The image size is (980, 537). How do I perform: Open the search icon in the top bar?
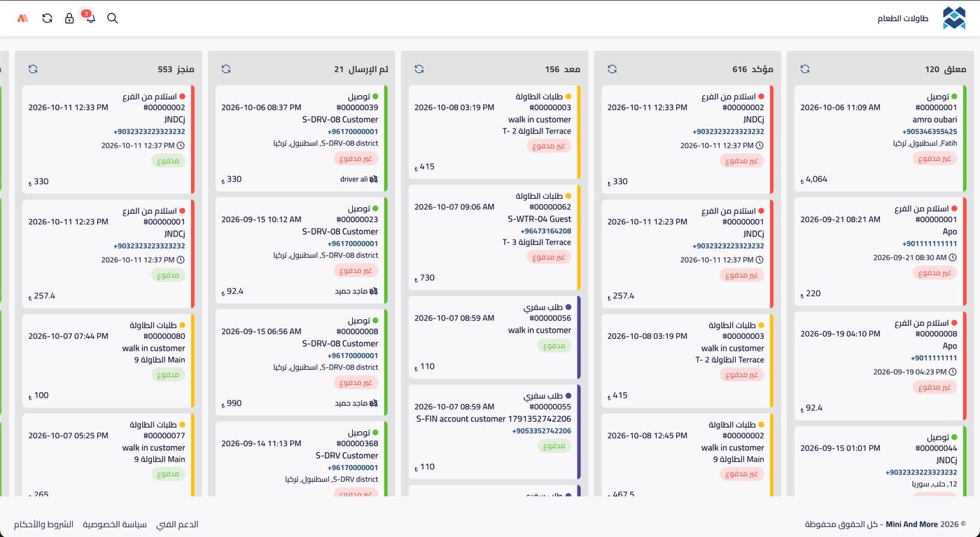(x=112, y=18)
